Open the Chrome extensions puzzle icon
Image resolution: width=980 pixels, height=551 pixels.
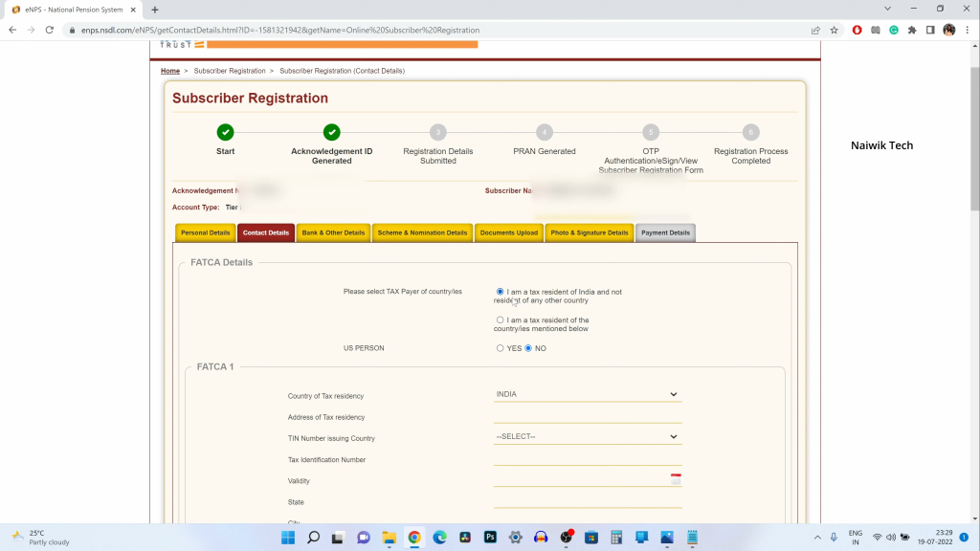910,30
